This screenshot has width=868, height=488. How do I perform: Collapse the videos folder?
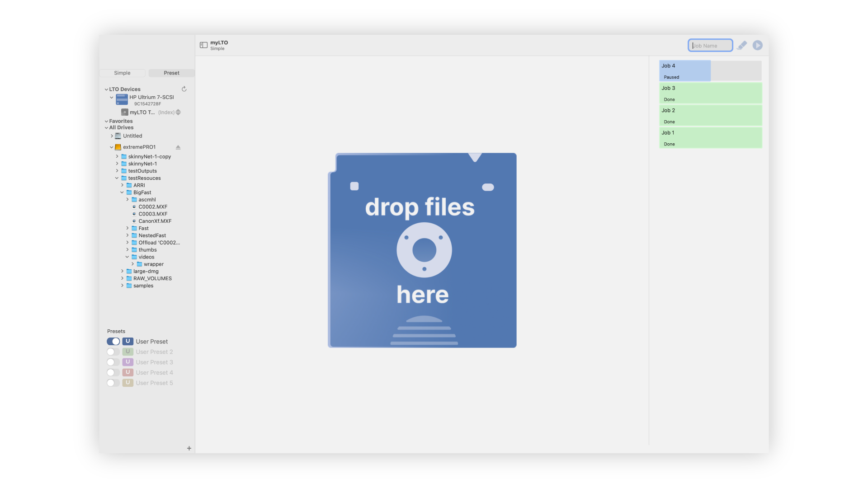(x=127, y=257)
